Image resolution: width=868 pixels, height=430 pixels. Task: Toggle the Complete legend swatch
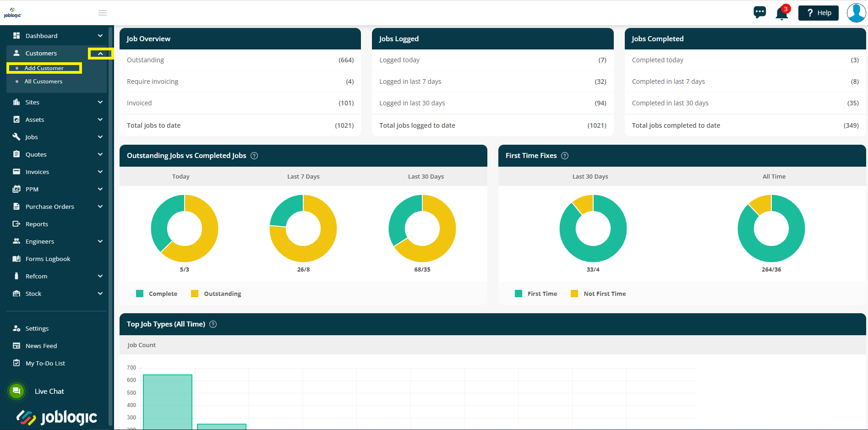(x=140, y=294)
